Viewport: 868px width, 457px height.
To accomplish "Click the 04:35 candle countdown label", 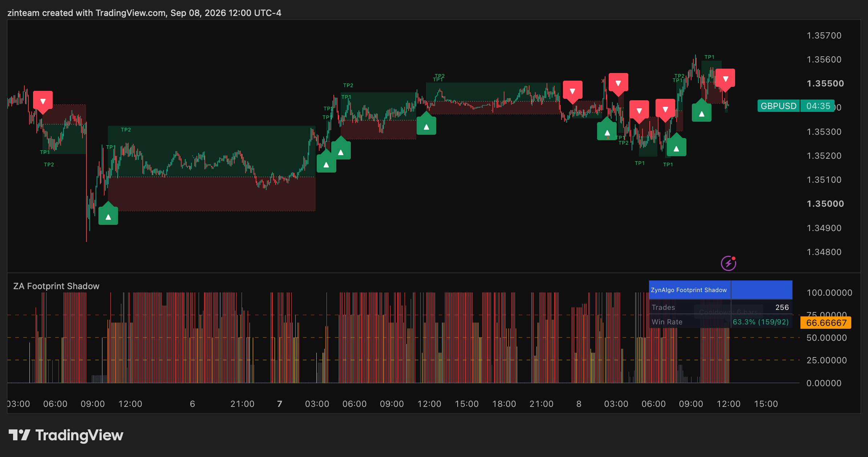I will (x=818, y=106).
